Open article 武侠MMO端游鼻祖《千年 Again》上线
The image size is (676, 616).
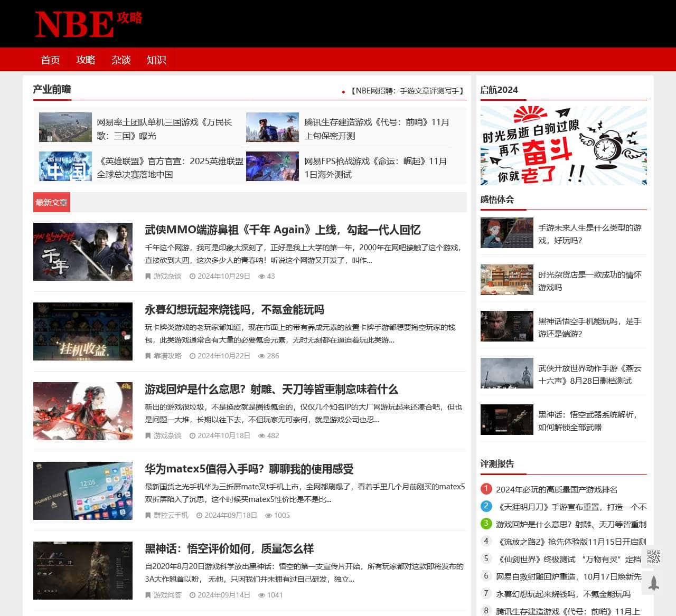pos(283,230)
